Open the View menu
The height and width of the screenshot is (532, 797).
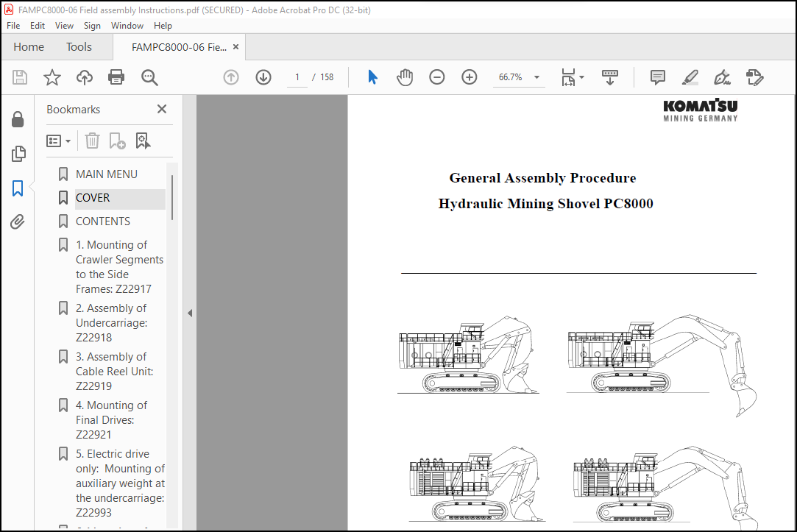64,26
